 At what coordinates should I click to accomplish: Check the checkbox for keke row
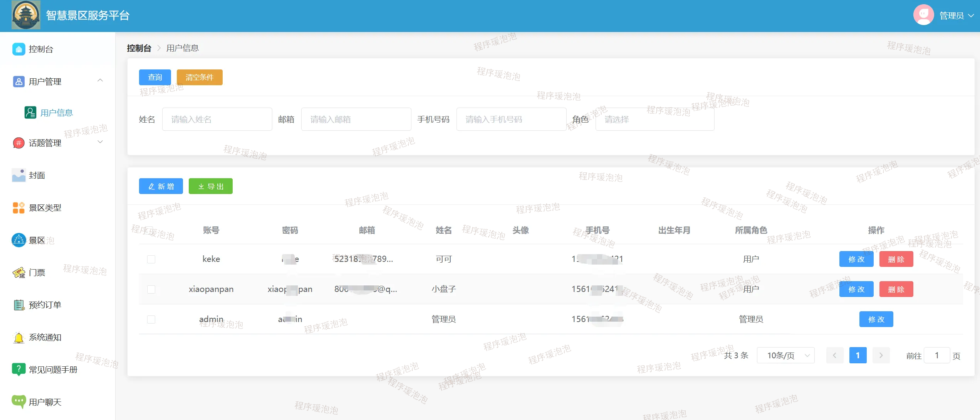[x=151, y=259]
